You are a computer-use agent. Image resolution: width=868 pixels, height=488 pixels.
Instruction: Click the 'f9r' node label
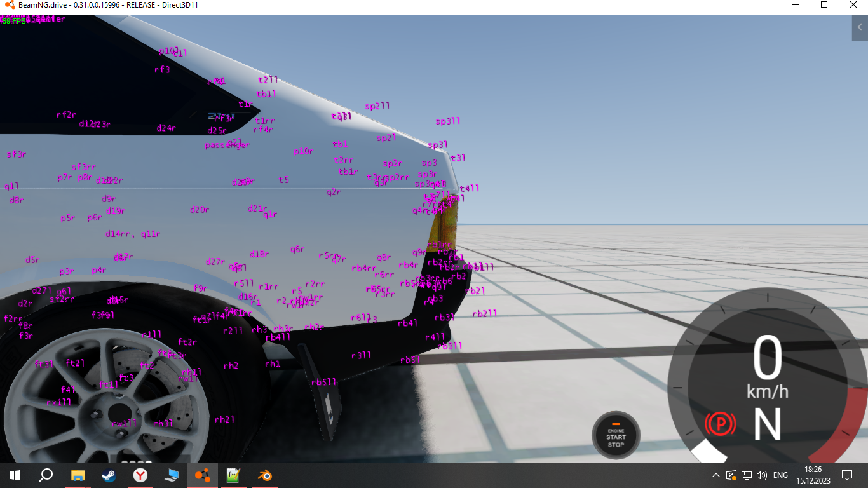[200, 288]
